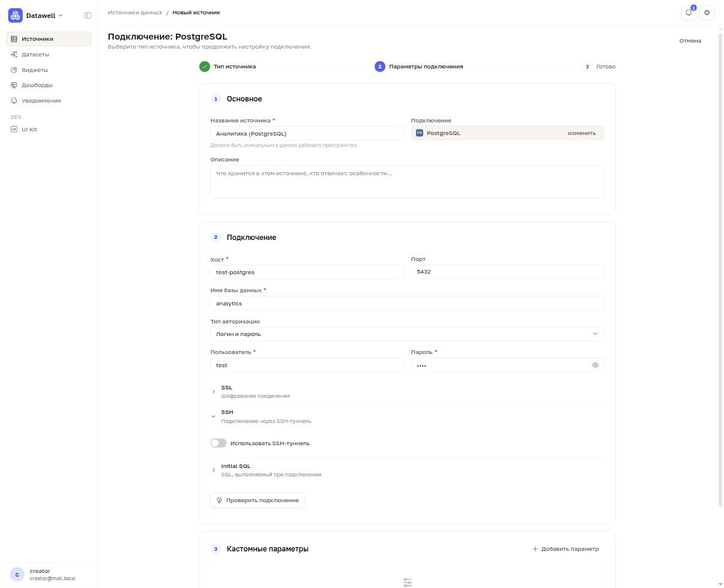Click the Пользователь input field
The height and width of the screenshot is (588, 724).
307,365
